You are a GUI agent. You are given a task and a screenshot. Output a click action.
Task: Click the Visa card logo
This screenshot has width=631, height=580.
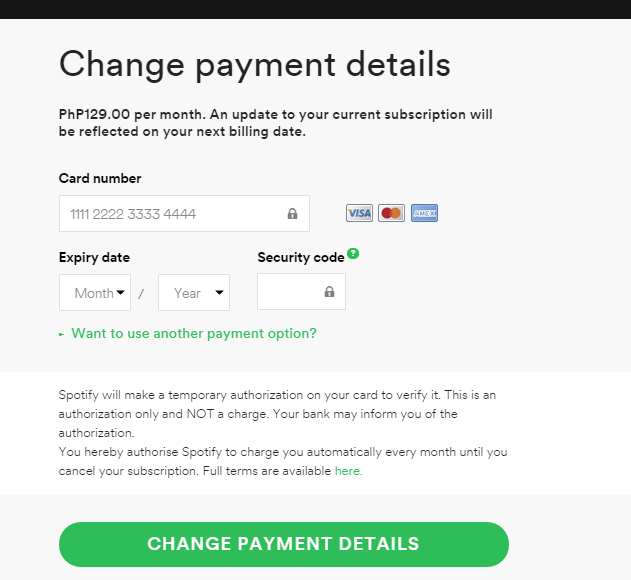click(x=359, y=213)
